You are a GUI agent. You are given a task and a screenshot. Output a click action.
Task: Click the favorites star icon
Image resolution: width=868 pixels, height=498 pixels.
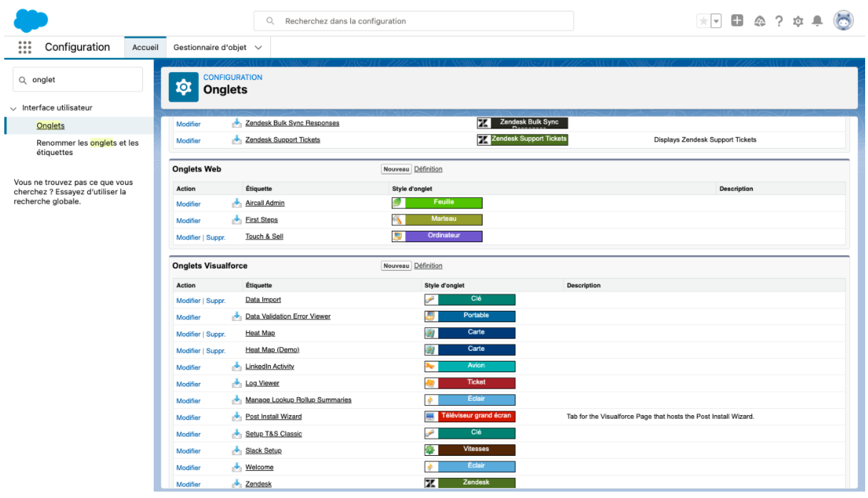coord(704,21)
